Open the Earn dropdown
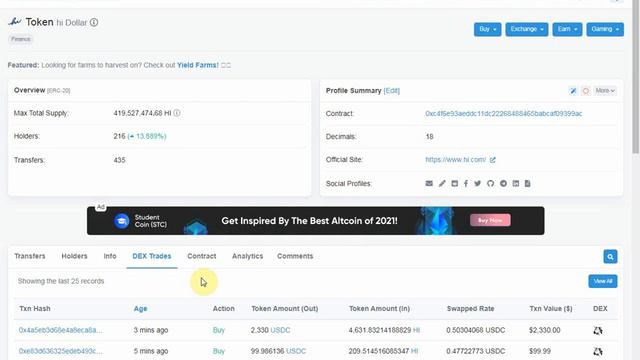This screenshot has height=360, width=640. click(567, 29)
